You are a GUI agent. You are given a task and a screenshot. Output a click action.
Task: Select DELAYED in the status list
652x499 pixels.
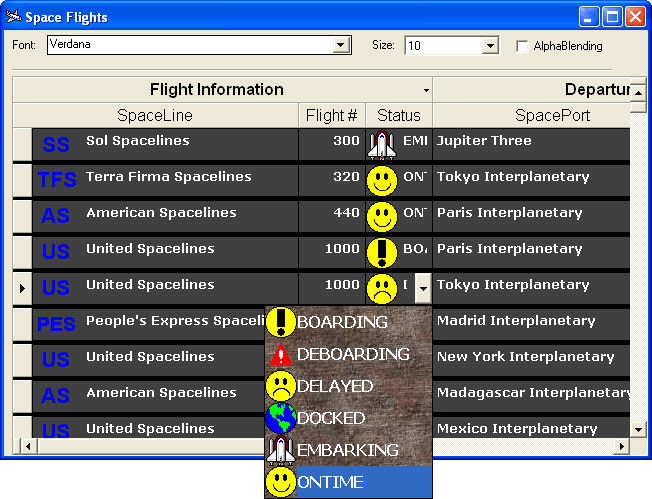pyautogui.click(x=348, y=386)
